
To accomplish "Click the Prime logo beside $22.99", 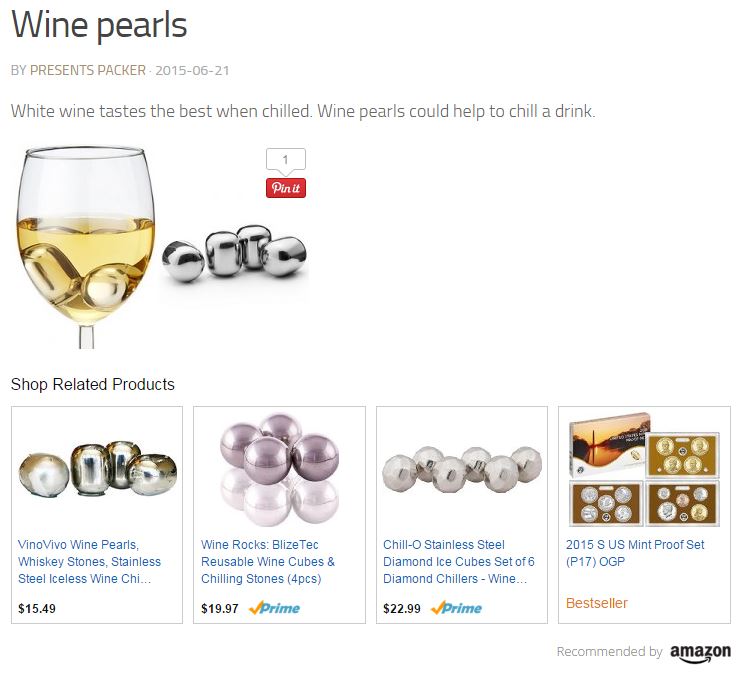I will (x=457, y=608).
